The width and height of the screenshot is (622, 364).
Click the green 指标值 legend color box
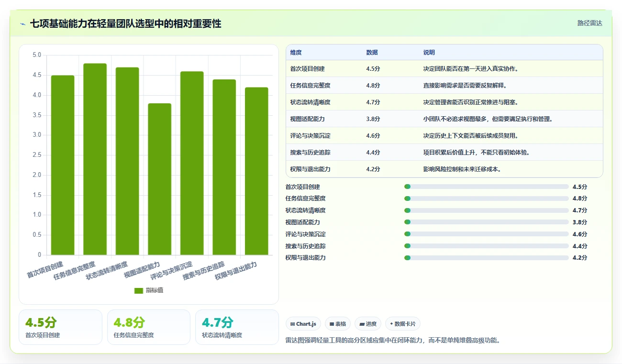click(x=139, y=290)
